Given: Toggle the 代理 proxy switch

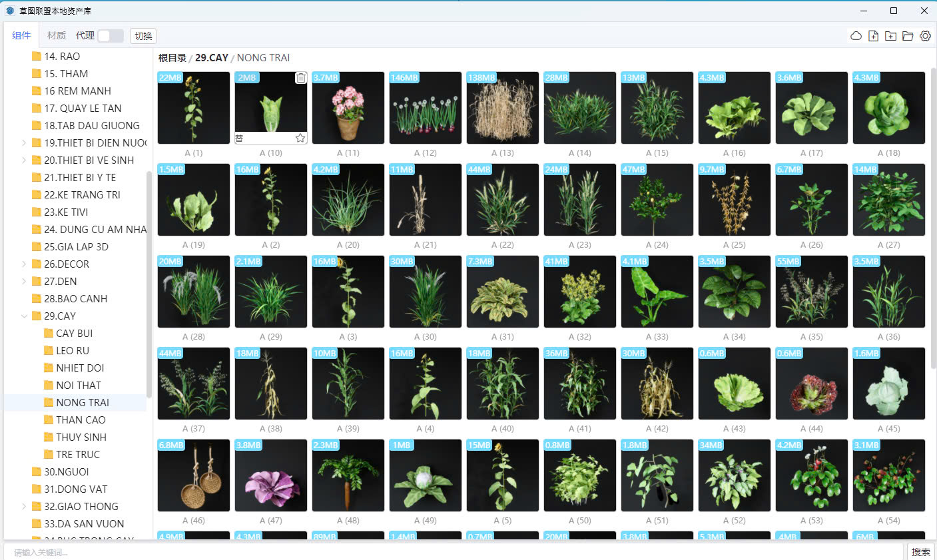Looking at the screenshot, I should point(110,36).
